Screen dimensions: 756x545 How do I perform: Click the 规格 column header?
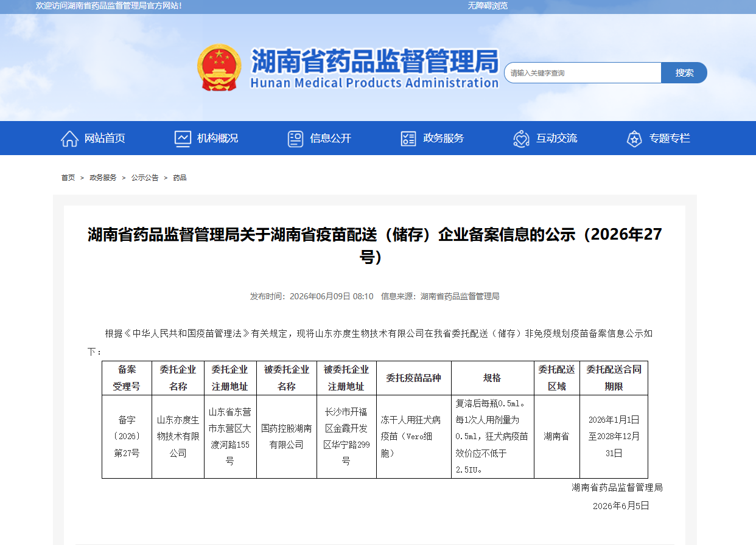(x=492, y=378)
